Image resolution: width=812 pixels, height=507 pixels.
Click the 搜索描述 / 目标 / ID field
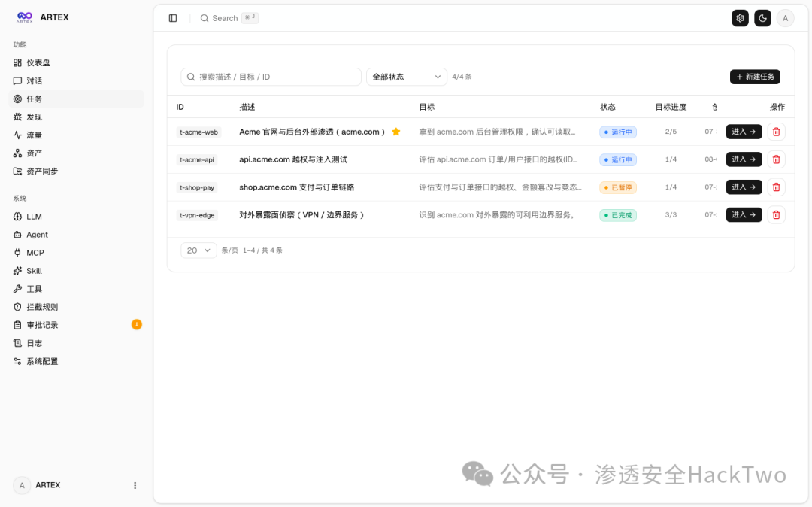[271, 77]
